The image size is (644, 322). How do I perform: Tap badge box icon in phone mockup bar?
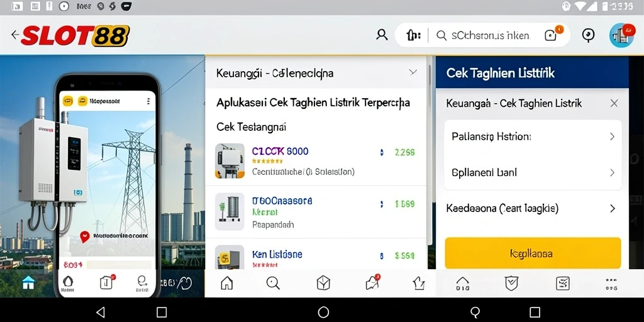click(107, 282)
